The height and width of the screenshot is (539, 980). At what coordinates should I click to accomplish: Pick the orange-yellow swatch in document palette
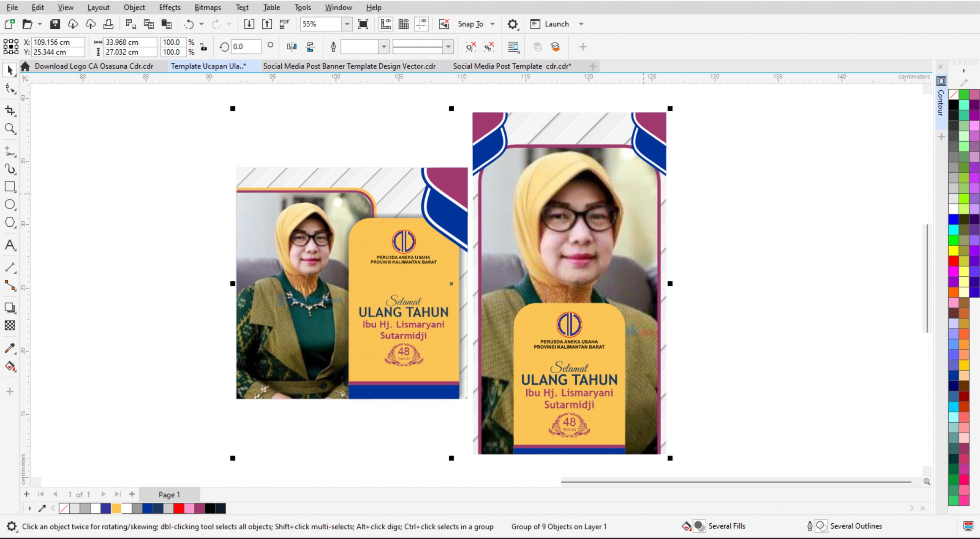116,508
